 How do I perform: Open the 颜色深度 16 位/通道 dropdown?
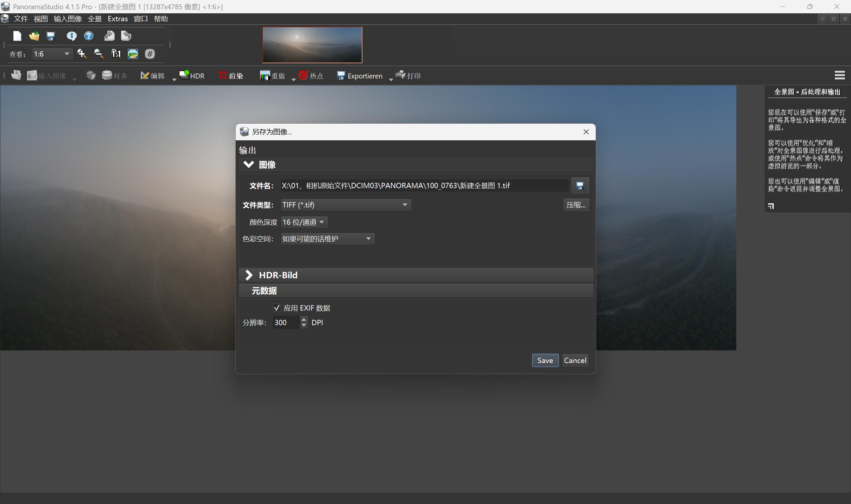[x=304, y=222]
